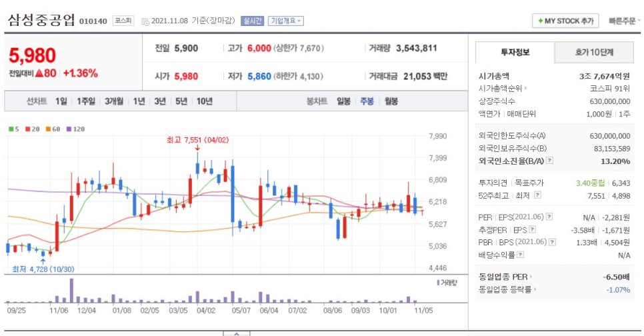Select 월봉 monthly candle chart
Viewport: 644px width, 336px height.
(x=391, y=101)
